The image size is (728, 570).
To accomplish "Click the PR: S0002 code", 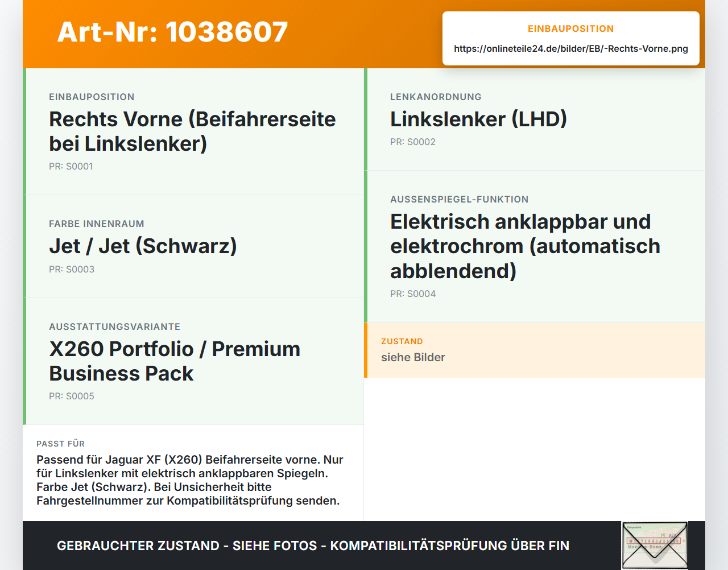I will (413, 142).
